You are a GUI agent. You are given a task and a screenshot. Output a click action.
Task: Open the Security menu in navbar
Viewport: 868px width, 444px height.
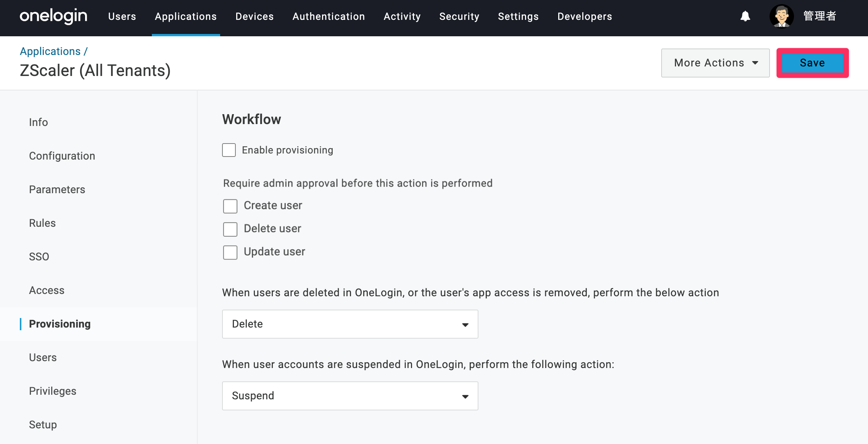point(459,16)
